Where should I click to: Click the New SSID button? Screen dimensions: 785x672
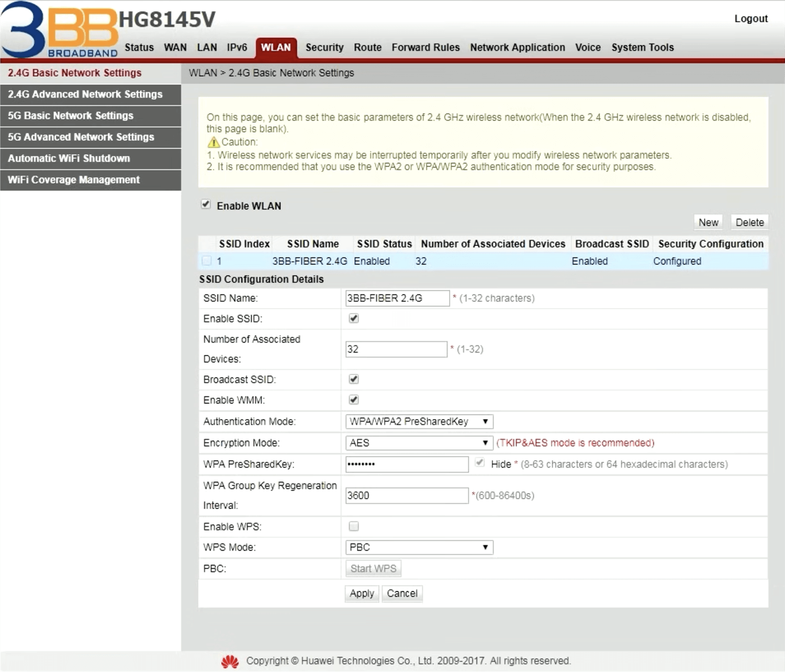coord(708,222)
